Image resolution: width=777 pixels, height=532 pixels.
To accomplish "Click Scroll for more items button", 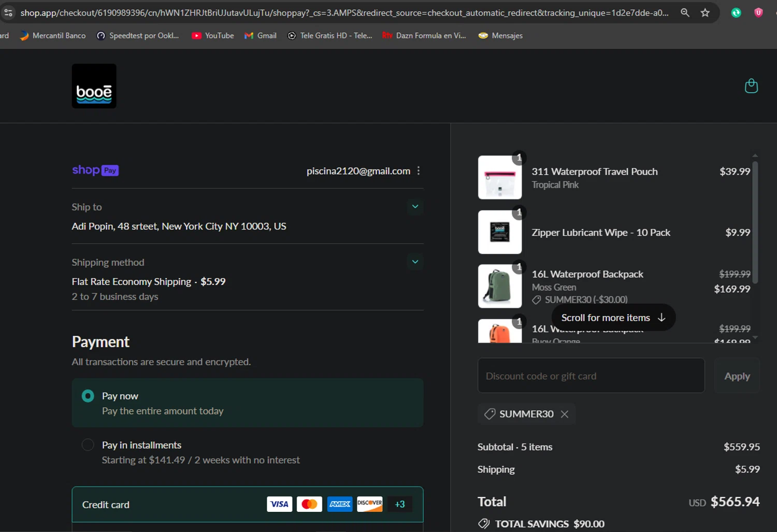I will 613,318.
